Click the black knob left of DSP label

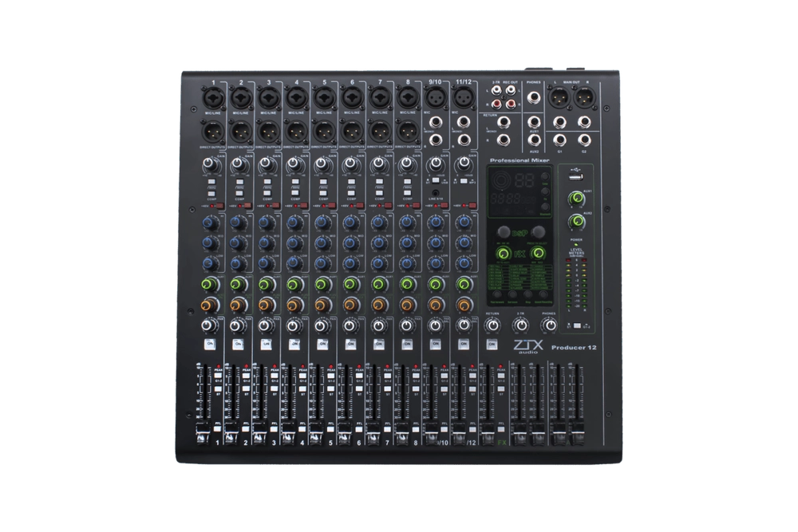(x=504, y=232)
